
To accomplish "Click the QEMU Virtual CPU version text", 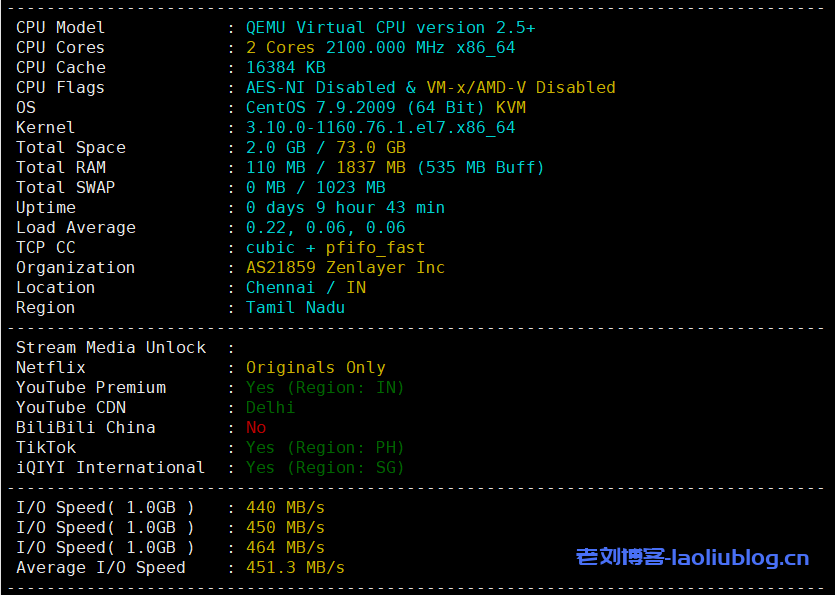I will pyautogui.click(x=390, y=28).
